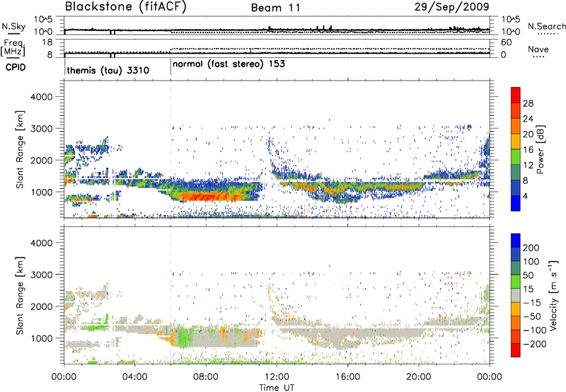Click the solid line under the 'N.Sky' legend
Viewport: 566px width, 392px height.
[x=13, y=34]
